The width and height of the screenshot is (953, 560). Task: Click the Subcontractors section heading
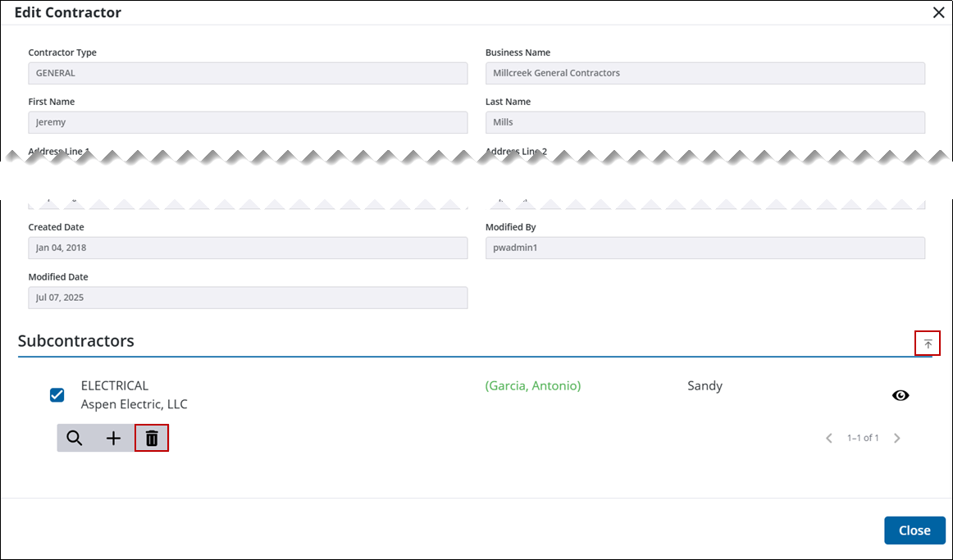(76, 341)
